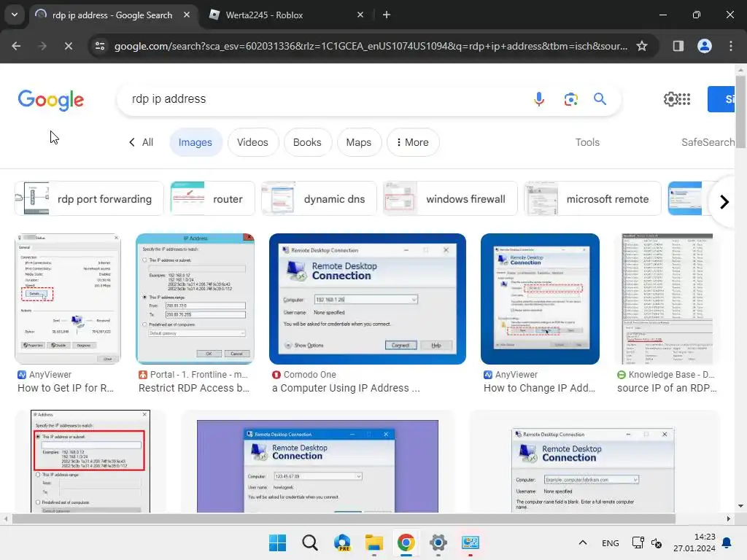
Task: Select the Images search filter
Action: pos(196,142)
